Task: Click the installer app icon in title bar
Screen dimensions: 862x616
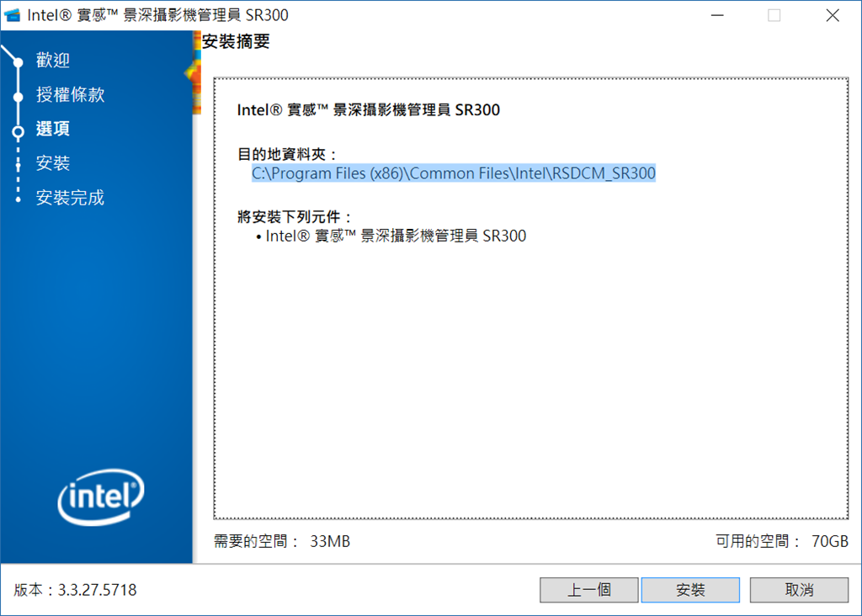Action: 12,15
